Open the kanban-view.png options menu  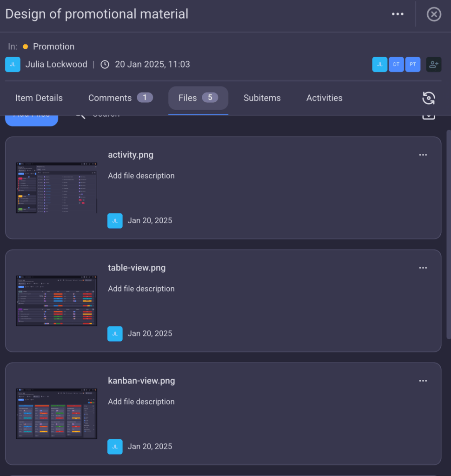[423, 381]
